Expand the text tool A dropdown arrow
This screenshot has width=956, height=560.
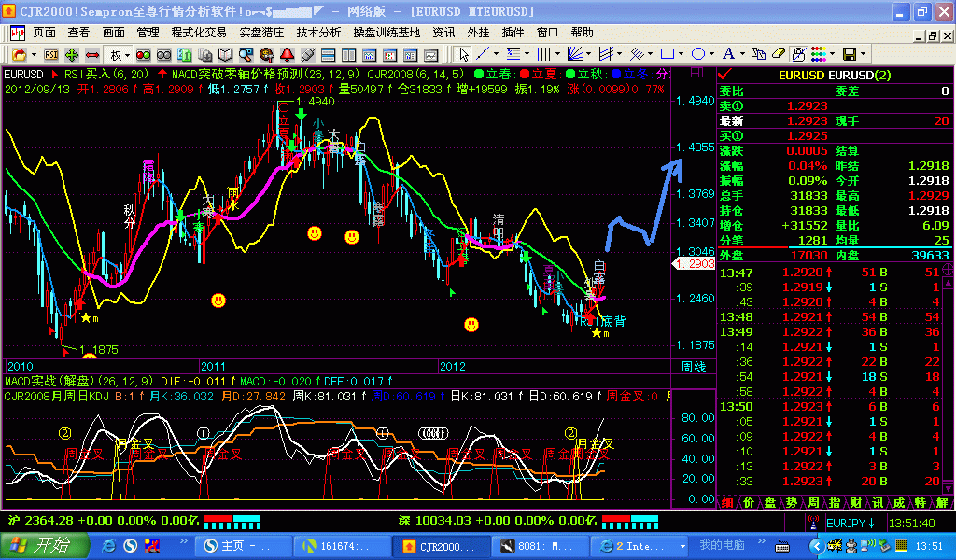click(x=742, y=54)
